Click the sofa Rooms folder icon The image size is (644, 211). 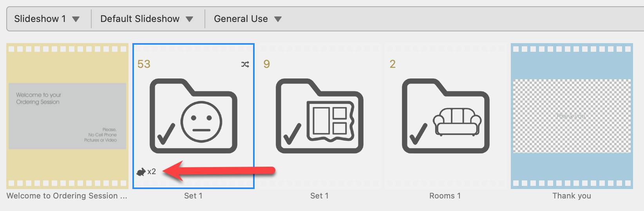point(445,116)
